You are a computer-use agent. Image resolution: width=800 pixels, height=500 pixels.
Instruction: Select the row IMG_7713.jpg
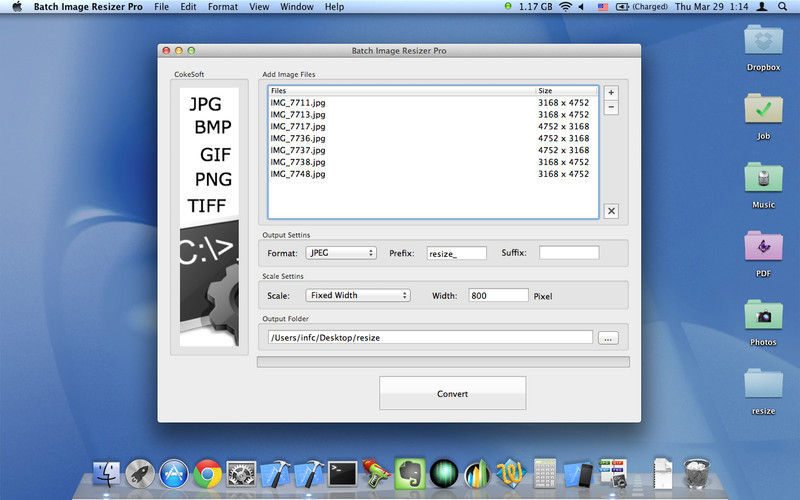[x=433, y=114]
